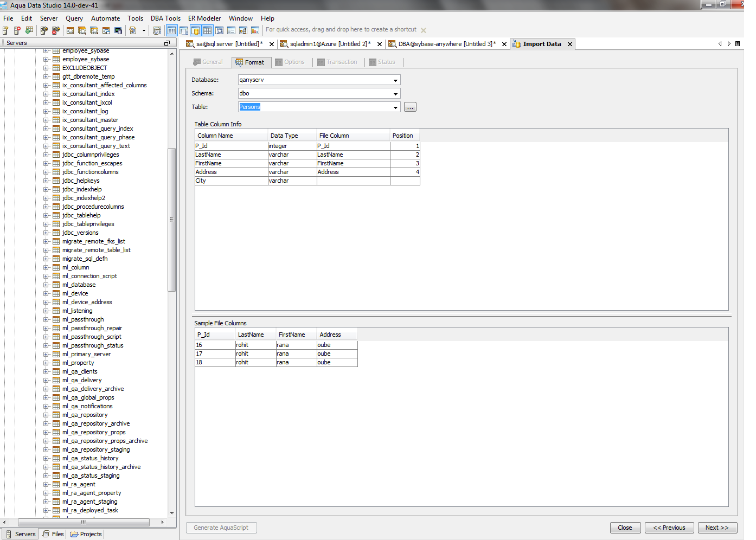Expand the jdbc_tablehelp tree node

[x=46, y=215]
